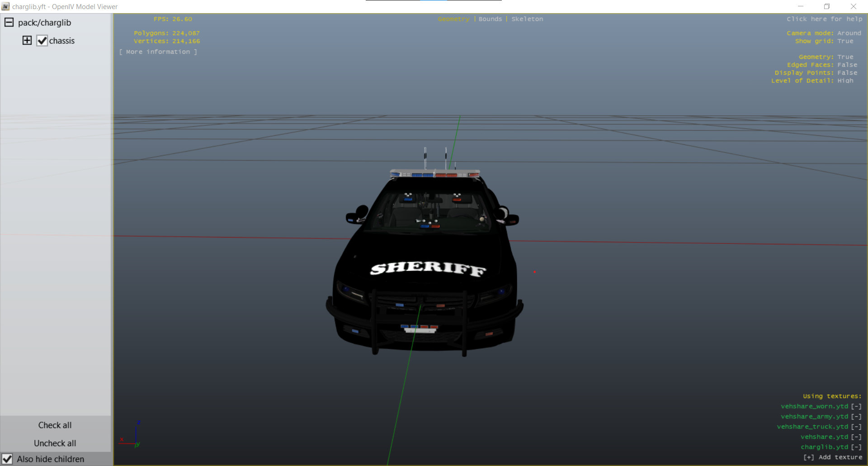The height and width of the screenshot is (466, 868).
Task: Switch to the Bounds view tab
Action: (490, 19)
